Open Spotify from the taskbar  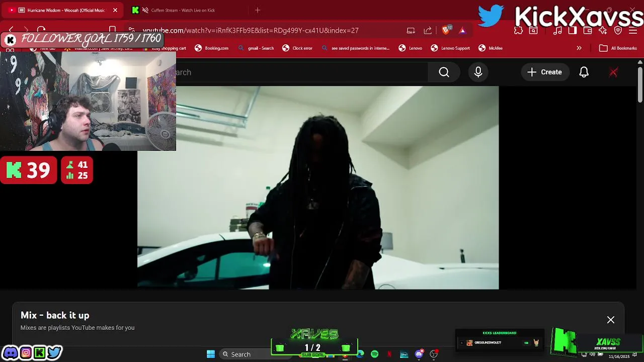[374, 354]
